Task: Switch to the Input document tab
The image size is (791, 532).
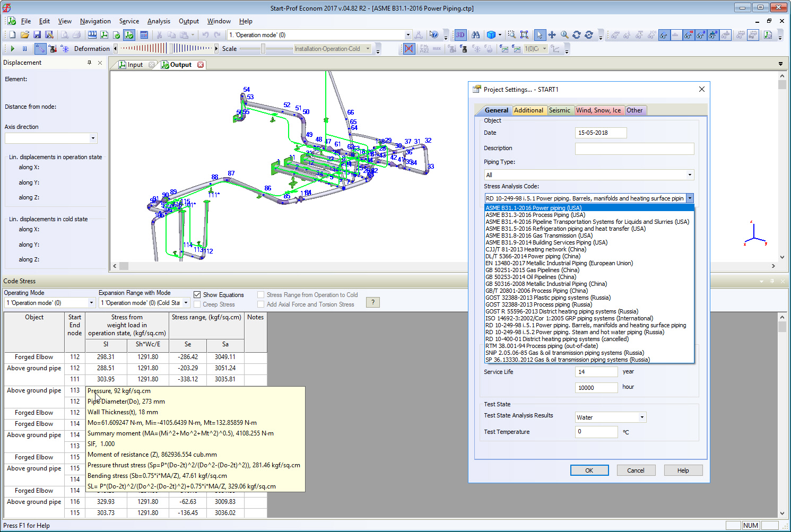Action: [135, 65]
